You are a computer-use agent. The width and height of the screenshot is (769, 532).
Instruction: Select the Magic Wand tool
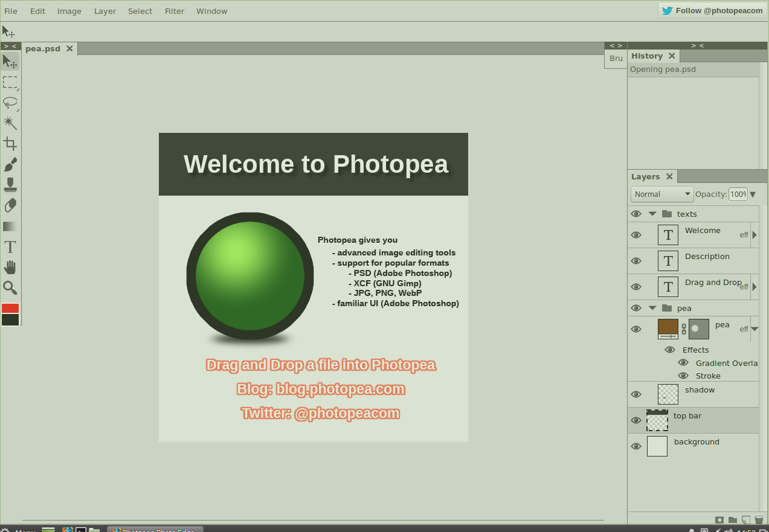pyautogui.click(x=10, y=123)
